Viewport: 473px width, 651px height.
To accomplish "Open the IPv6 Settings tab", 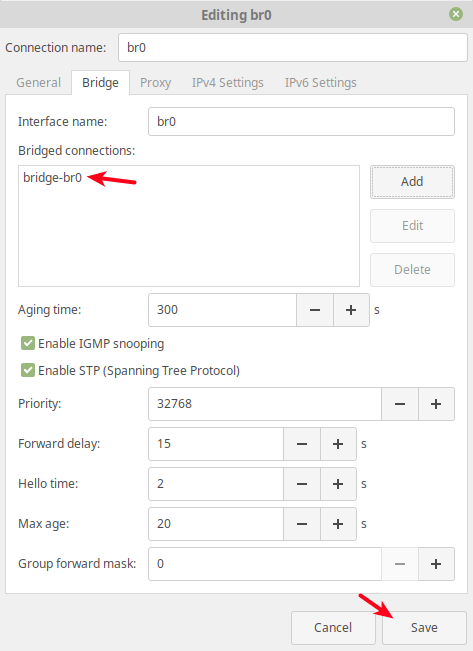I will coord(321,83).
